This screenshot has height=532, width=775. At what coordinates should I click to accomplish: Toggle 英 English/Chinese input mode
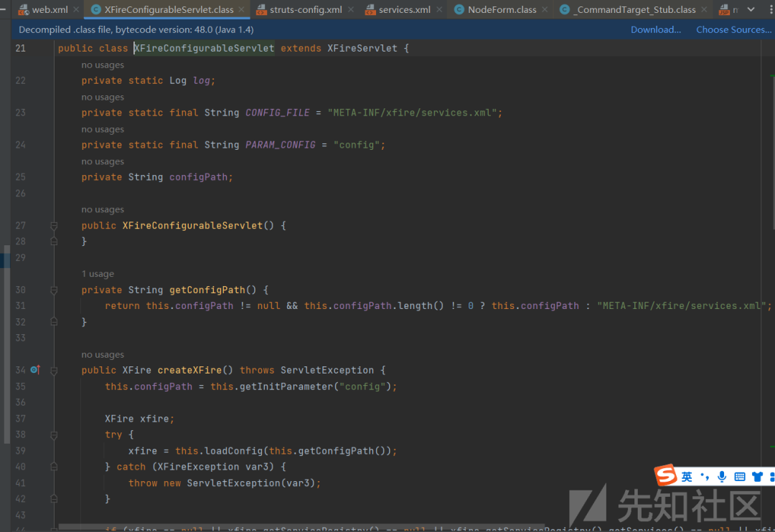click(x=687, y=477)
